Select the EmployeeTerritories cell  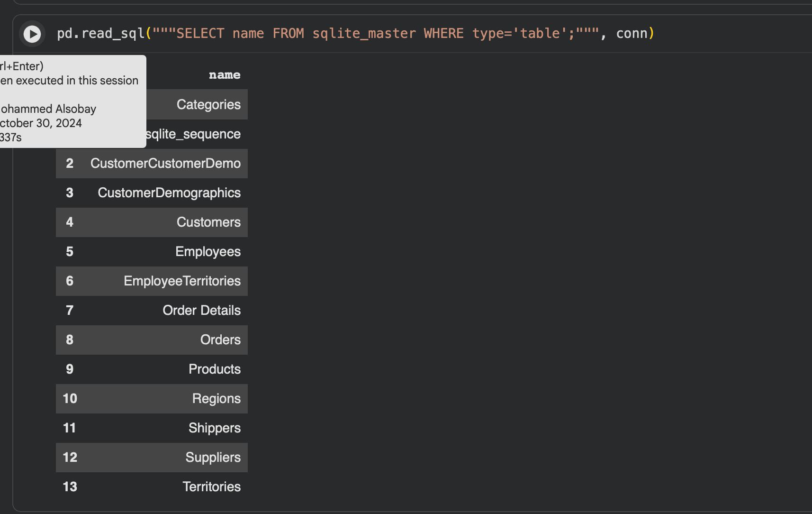[182, 281]
